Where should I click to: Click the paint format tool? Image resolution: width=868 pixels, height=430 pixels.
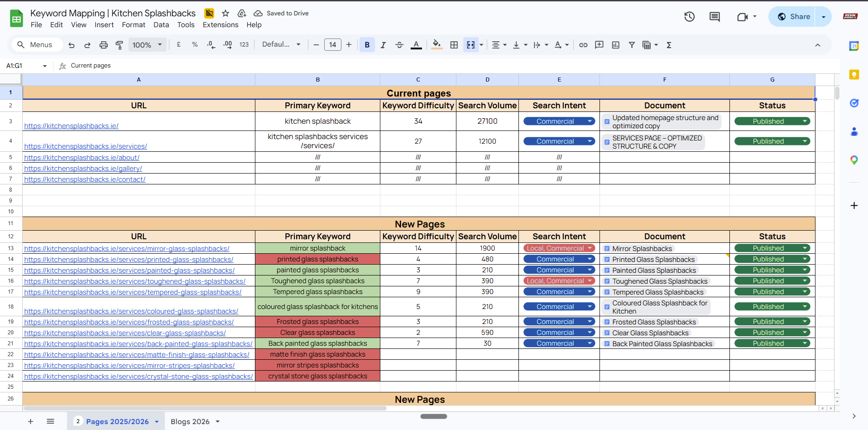(x=119, y=45)
